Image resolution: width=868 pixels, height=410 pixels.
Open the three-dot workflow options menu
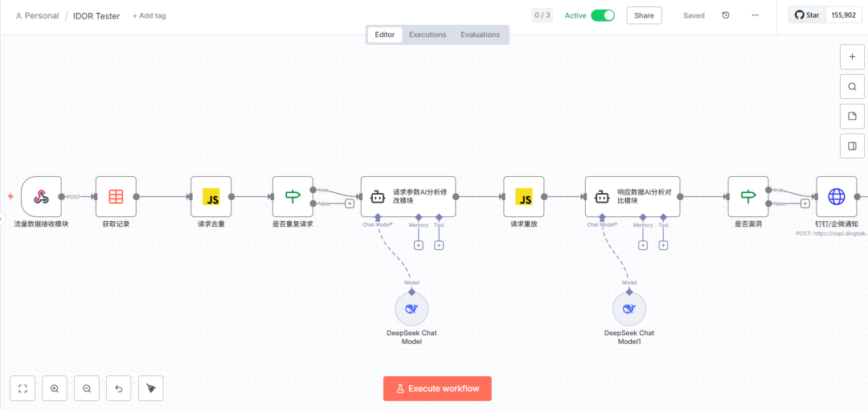[x=755, y=15]
